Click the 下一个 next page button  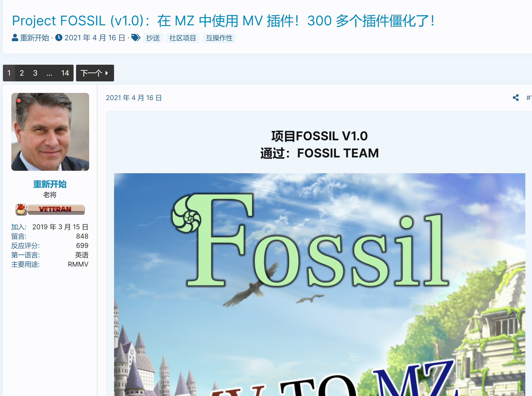[95, 73]
